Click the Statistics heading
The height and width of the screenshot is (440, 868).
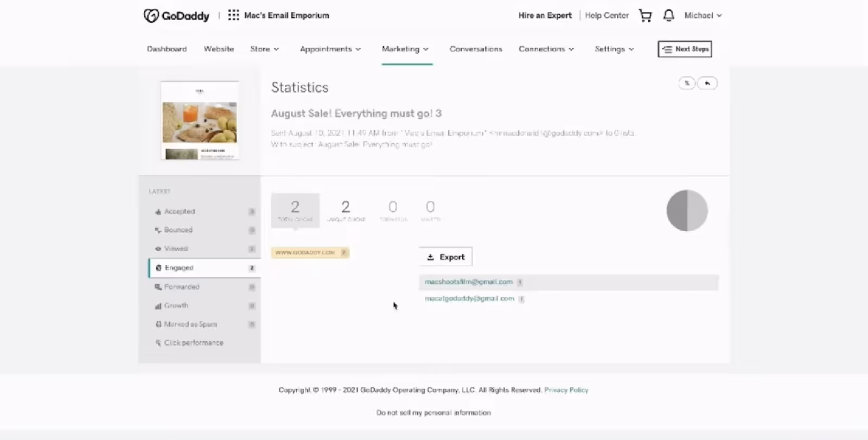(x=300, y=87)
